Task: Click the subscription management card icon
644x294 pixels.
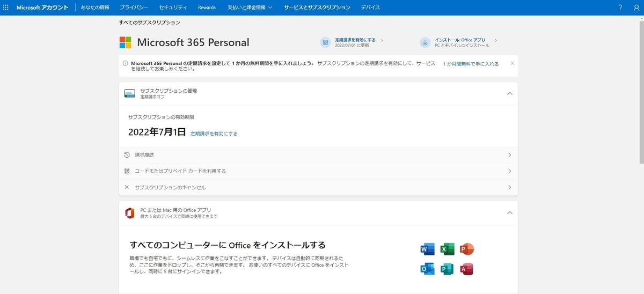Action: point(130,93)
